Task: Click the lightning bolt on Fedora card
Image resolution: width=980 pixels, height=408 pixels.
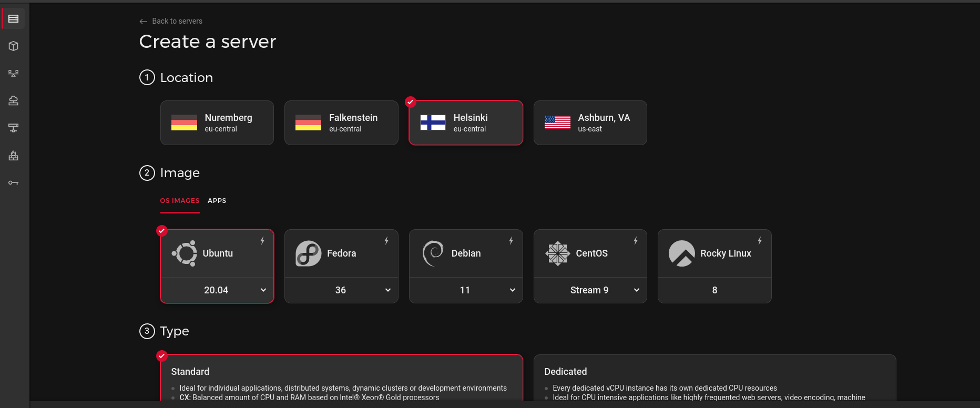Action: point(386,241)
